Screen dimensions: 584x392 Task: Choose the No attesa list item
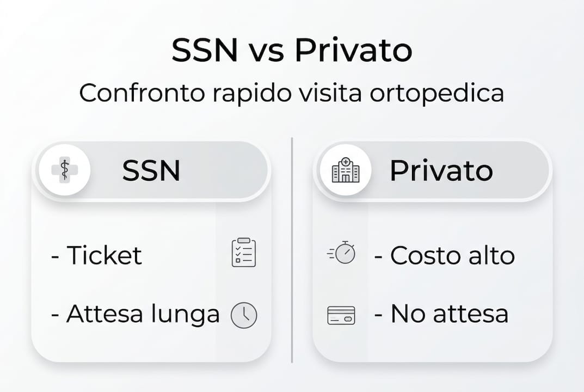tap(441, 314)
